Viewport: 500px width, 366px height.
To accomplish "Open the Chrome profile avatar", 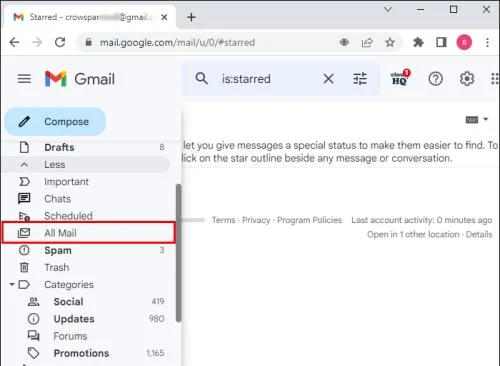I will [x=464, y=42].
